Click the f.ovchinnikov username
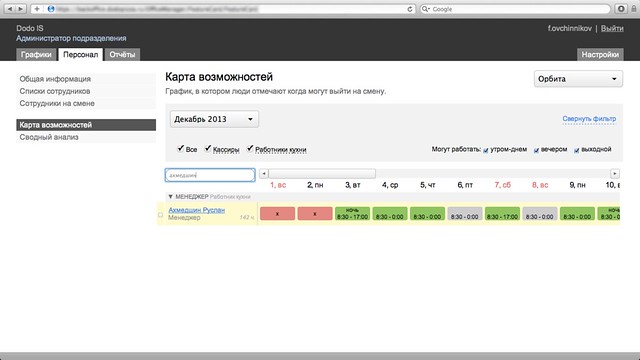 pyautogui.click(x=569, y=28)
